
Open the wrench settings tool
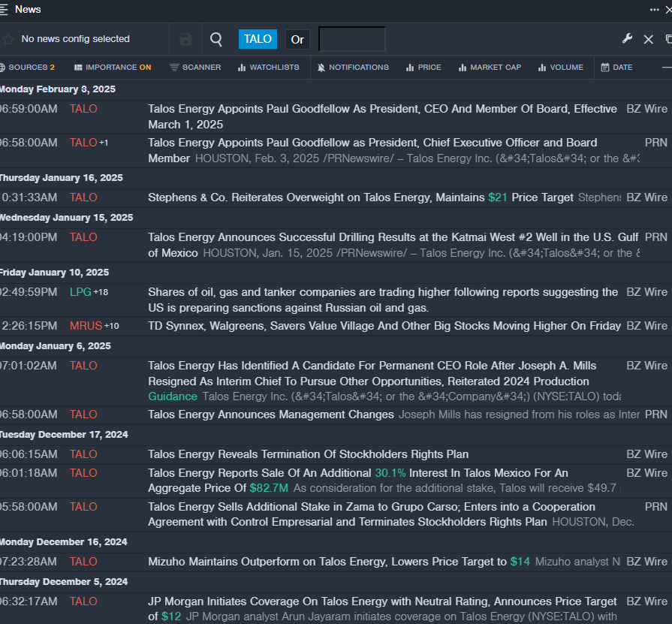tap(628, 39)
